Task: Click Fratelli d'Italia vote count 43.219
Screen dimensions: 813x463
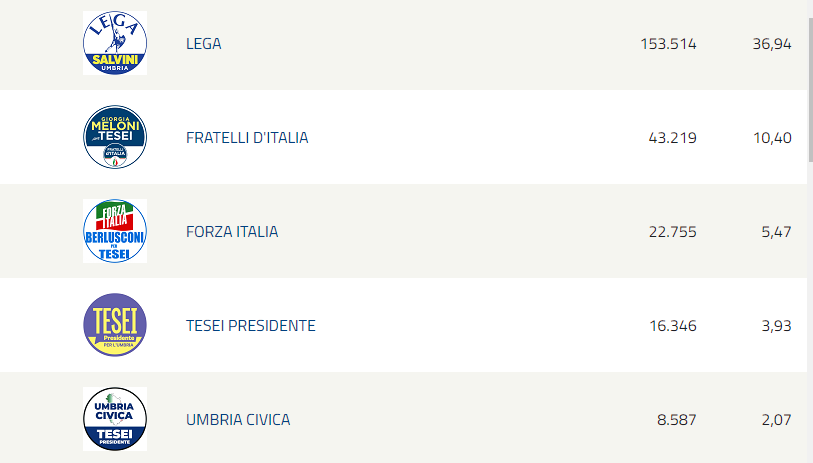Action: (672, 138)
